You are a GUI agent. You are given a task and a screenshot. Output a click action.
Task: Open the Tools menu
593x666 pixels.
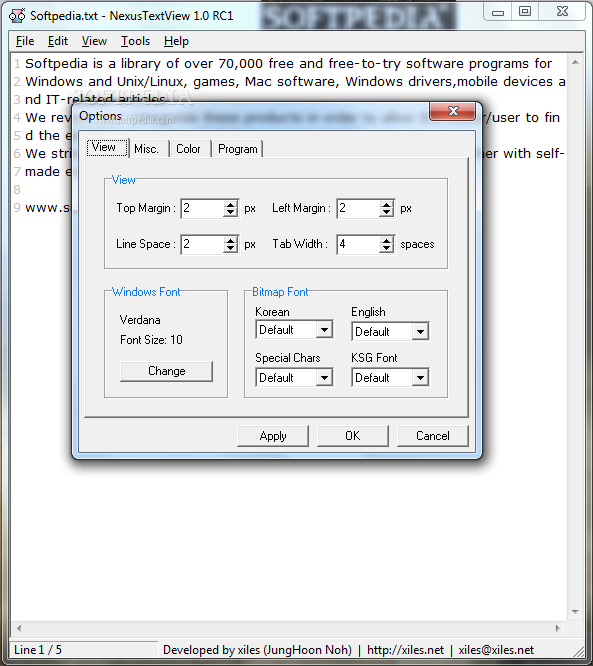point(136,41)
